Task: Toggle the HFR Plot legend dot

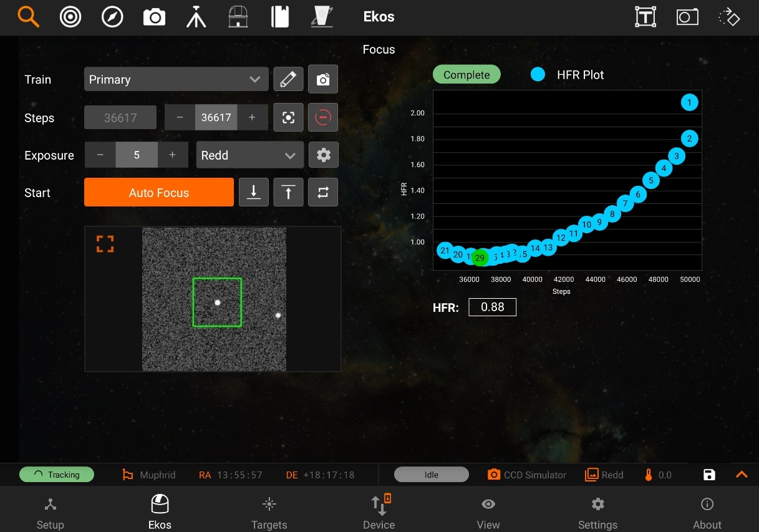Action: point(538,74)
